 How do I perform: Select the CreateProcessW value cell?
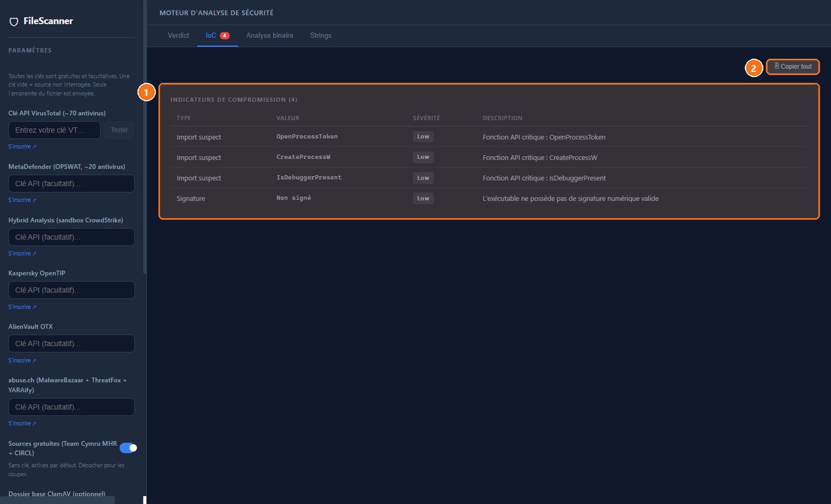click(303, 157)
